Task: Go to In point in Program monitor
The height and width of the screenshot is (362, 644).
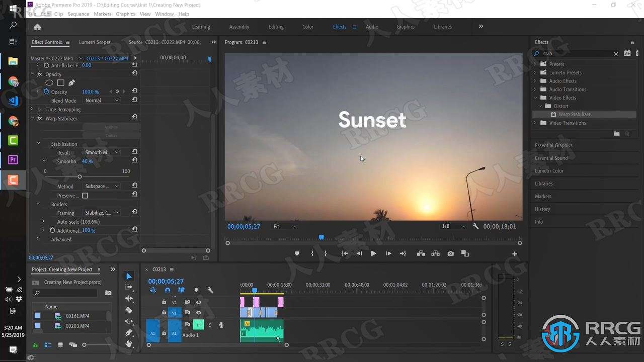Action: [345, 254]
